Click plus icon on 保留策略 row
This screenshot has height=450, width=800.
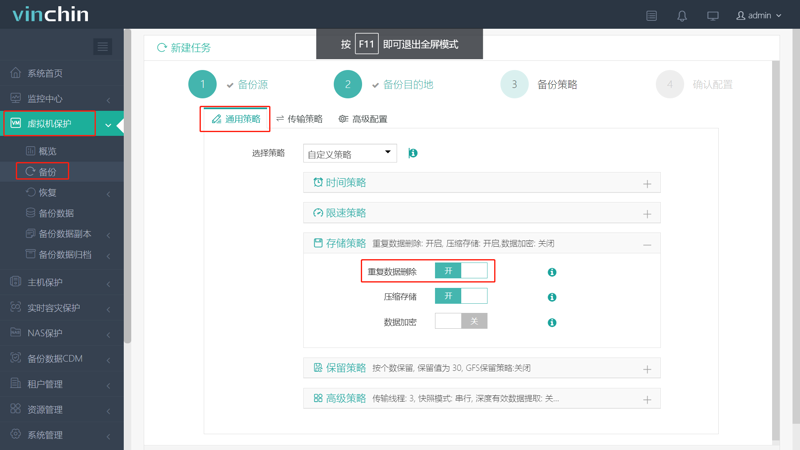coord(647,369)
